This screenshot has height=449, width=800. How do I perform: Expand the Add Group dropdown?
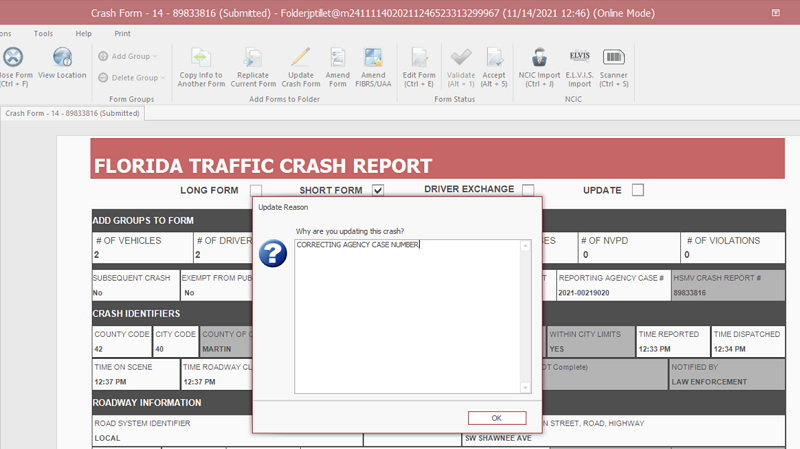pos(130,57)
